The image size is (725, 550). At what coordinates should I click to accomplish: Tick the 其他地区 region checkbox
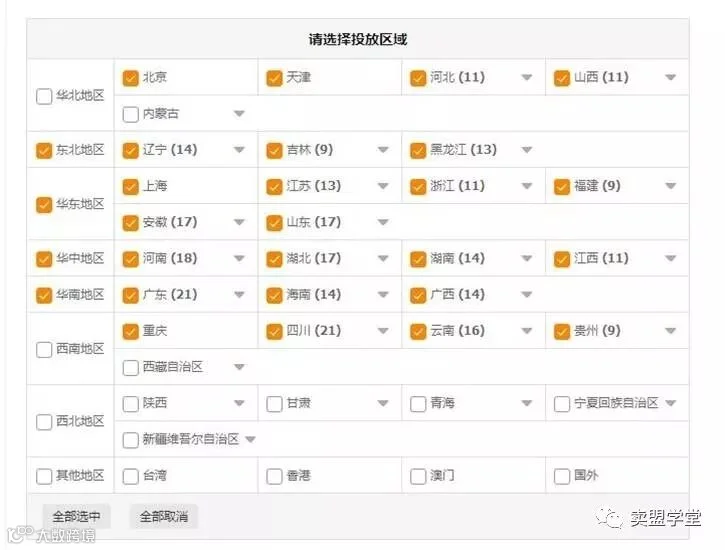(44, 476)
